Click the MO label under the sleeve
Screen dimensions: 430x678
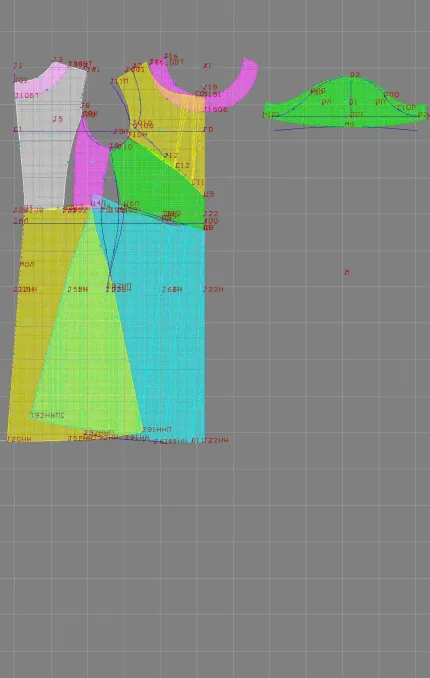tap(350, 124)
